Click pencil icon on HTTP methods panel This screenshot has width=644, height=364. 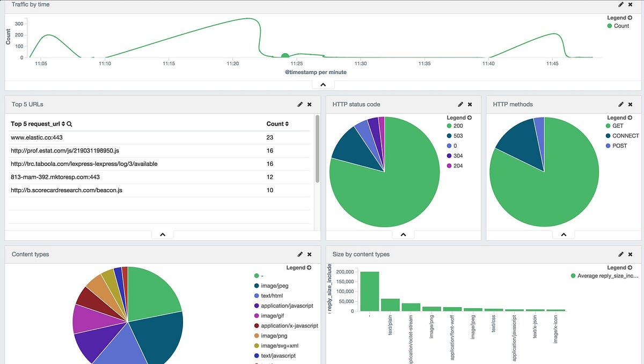pos(621,104)
